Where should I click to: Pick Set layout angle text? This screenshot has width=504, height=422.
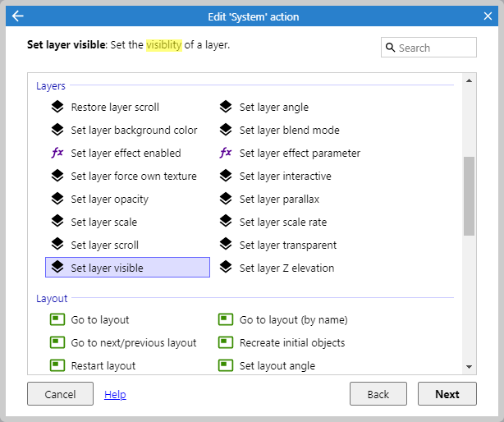click(277, 365)
